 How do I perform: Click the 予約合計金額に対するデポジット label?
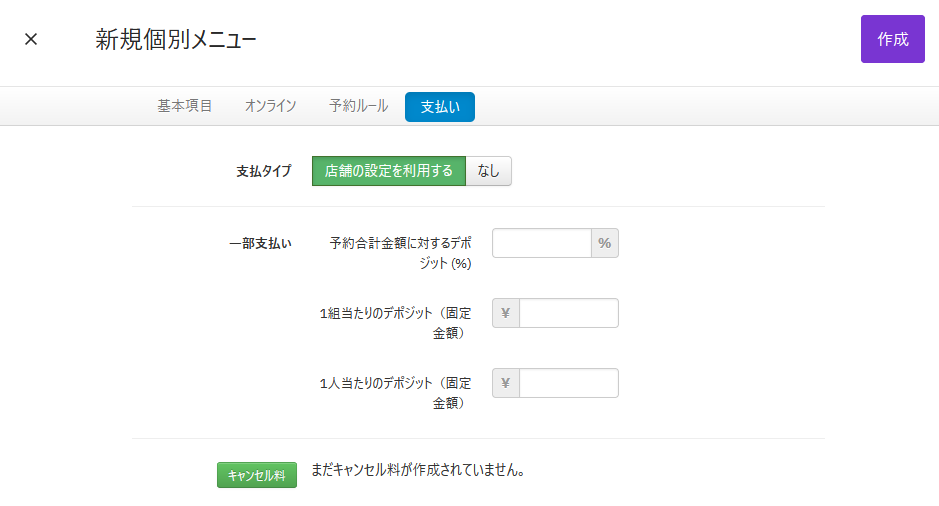pos(400,252)
